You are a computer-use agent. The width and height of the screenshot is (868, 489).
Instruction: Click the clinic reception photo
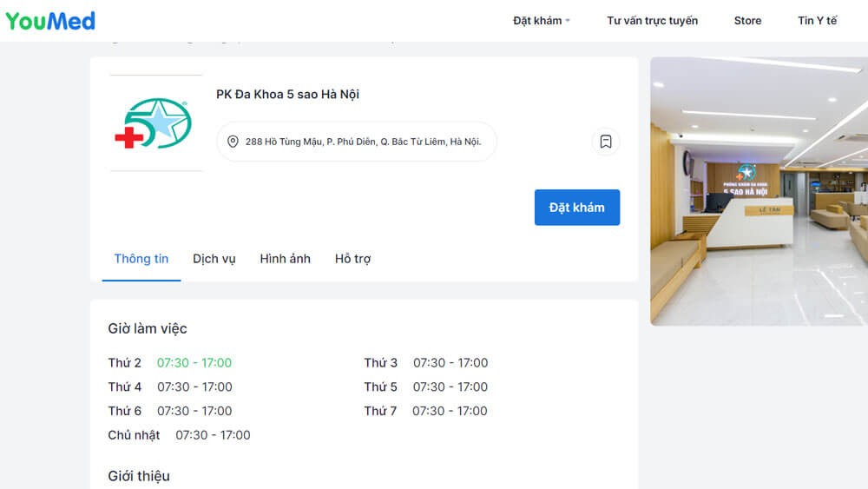pyautogui.click(x=759, y=191)
